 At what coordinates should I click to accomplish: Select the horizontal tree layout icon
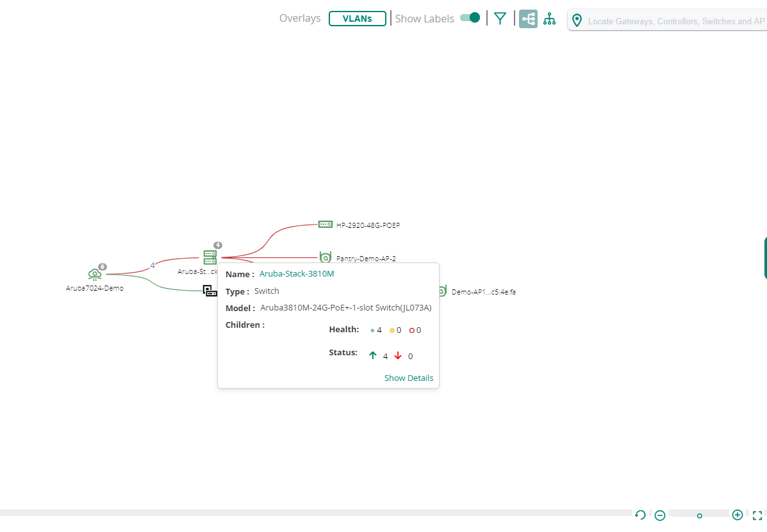click(x=528, y=19)
